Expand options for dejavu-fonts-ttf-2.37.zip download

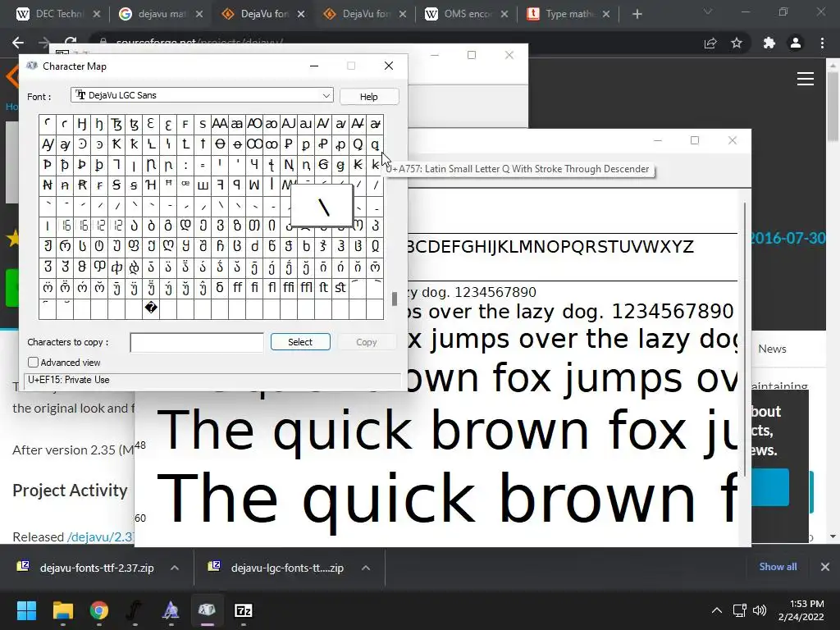(175, 568)
